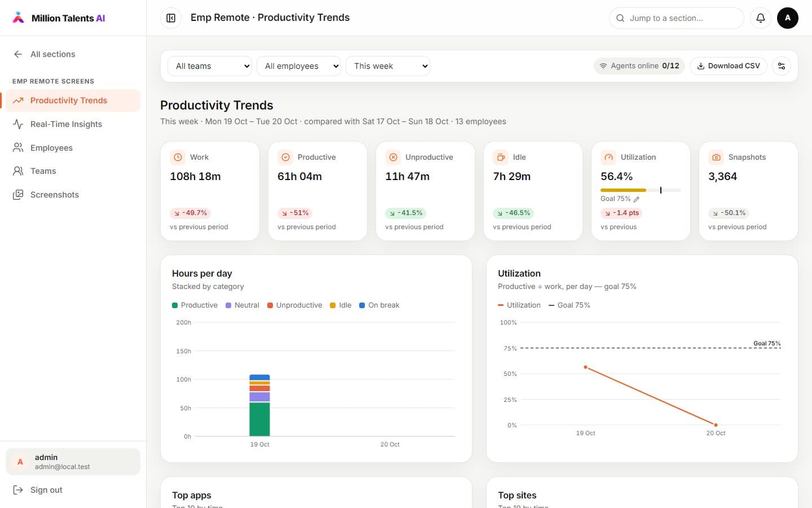Download CSV report
The height and width of the screenshot is (508, 812).
pos(729,66)
